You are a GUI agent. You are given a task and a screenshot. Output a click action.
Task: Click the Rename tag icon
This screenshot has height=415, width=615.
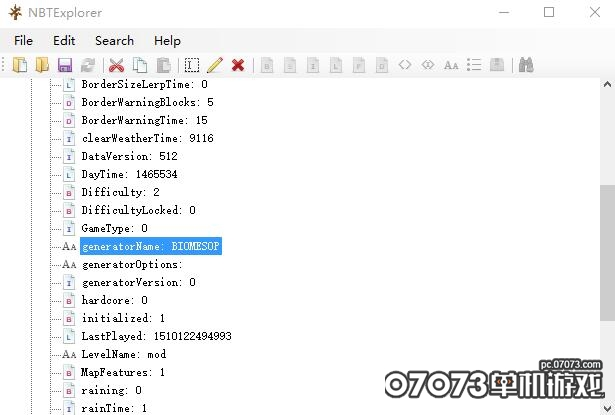coord(192,65)
